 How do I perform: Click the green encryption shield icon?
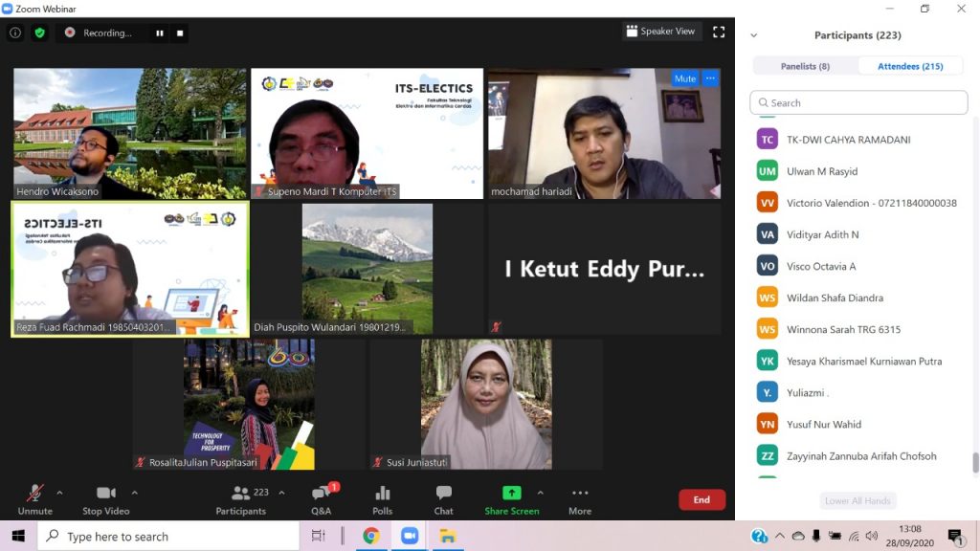point(39,33)
